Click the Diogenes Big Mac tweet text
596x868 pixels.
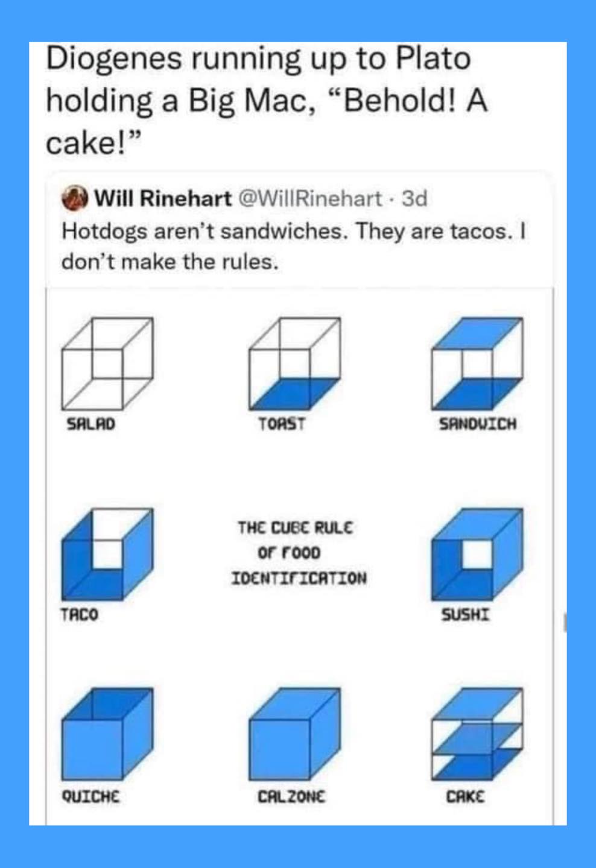(265, 100)
